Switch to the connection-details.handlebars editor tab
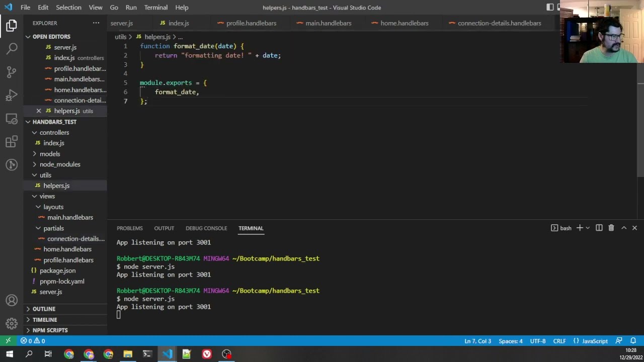The width and height of the screenshot is (644, 362). [499, 23]
